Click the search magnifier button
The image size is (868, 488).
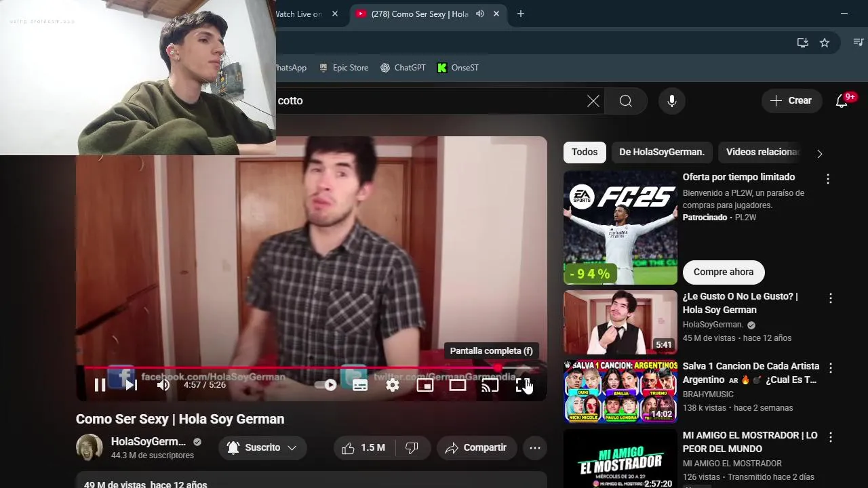626,101
